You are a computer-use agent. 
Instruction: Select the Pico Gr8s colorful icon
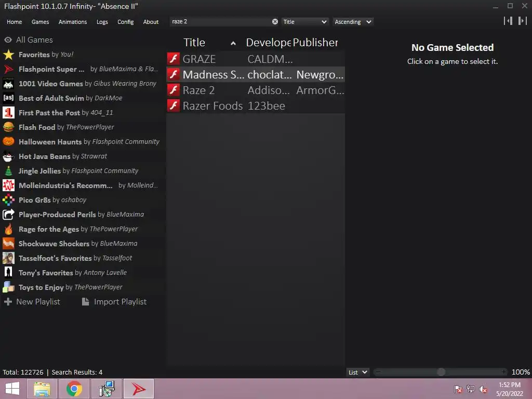(x=8, y=200)
